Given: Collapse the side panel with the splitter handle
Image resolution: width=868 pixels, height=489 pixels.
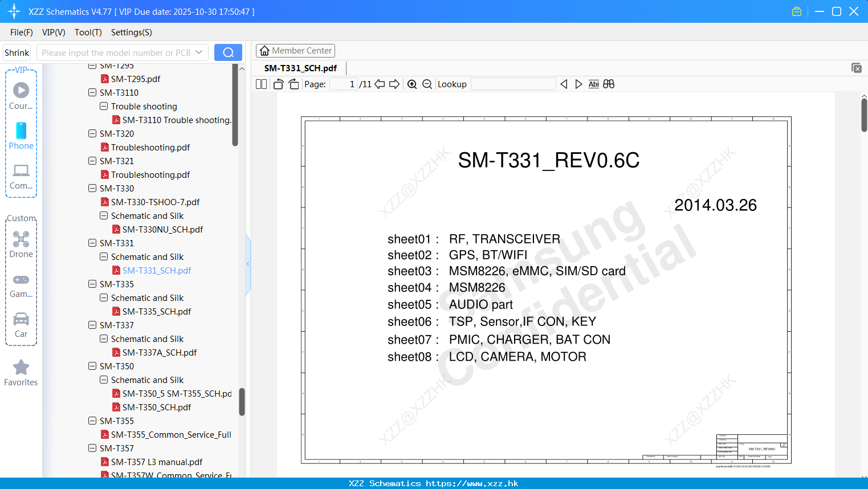Looking at the screenshot, I should [x=248, y=264].
